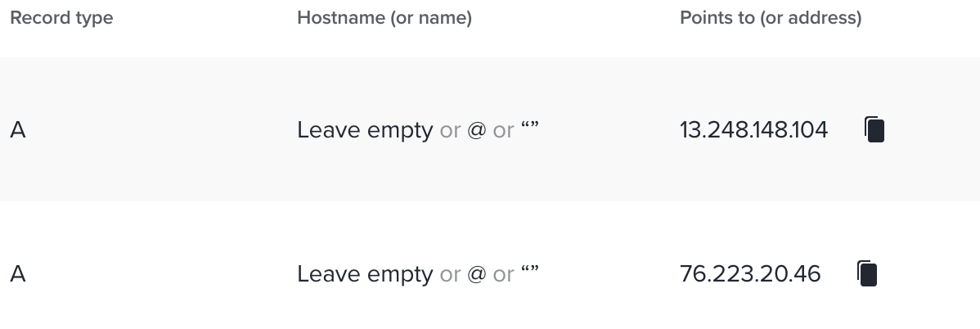Click the @ symbol in the 13.248.148.104 row

point(476,130)
